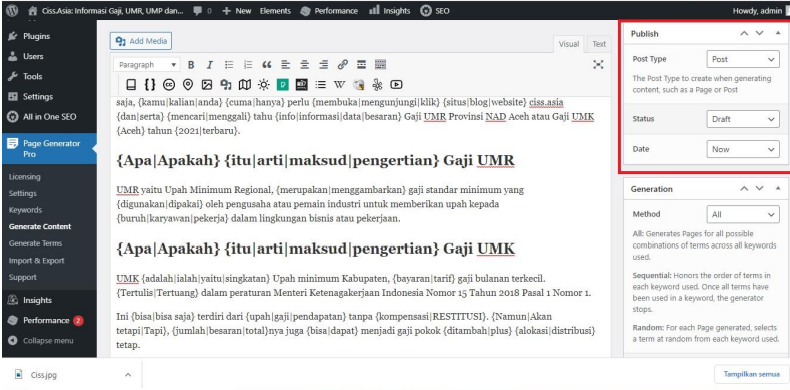
Task: Apply blockquote formatting
Action: click(x=267, y=64)
